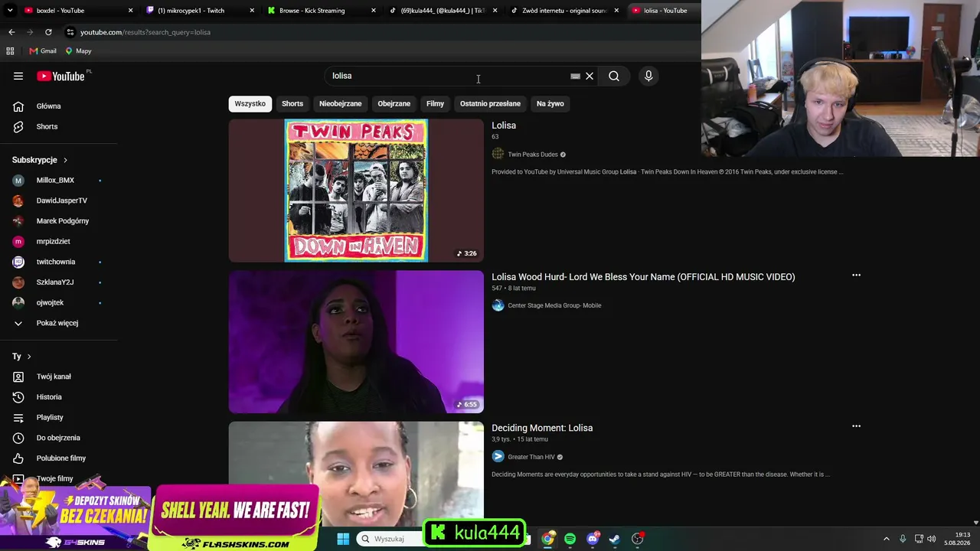980x551 pixels.
Task: Filter results by Obejrzane
Action: coord(394,103)
